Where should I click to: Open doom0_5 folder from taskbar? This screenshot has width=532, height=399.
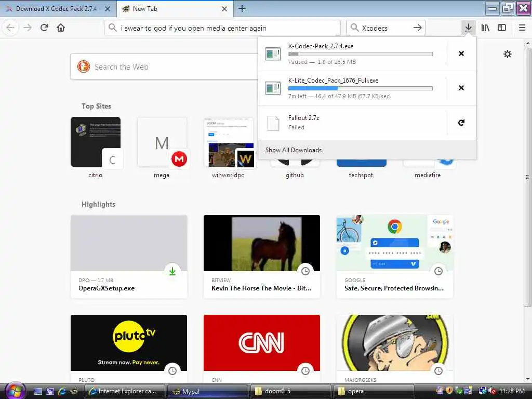291,391
